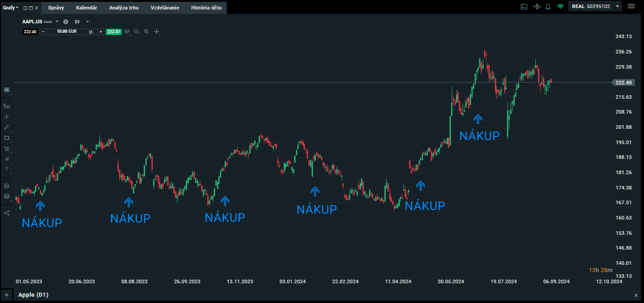Check the green connection status icon
644x303 pixels.
tap(560, 7)
